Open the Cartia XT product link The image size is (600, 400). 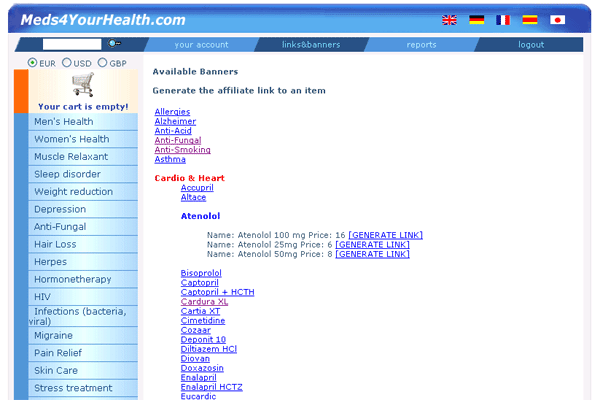pos(201,311)
